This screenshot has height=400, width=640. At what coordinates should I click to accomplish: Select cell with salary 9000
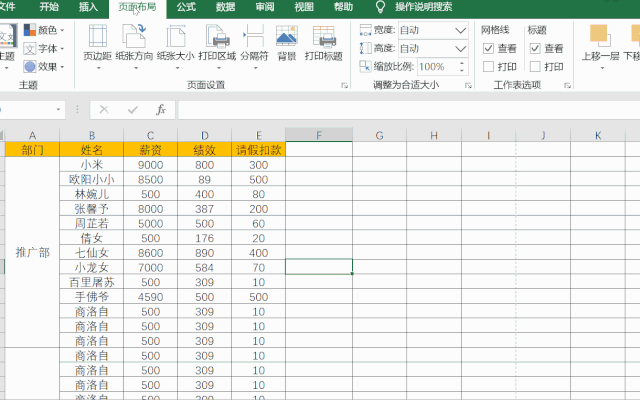click(151, 164)
